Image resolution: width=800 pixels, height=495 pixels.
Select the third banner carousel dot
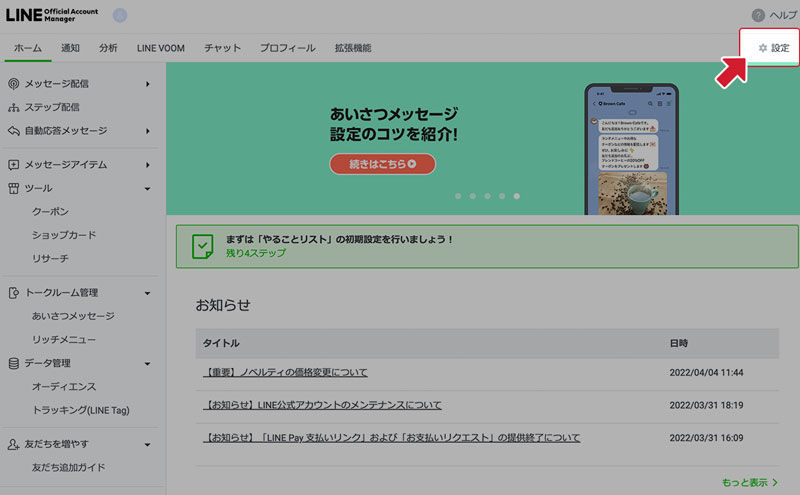tap(488, 196)
